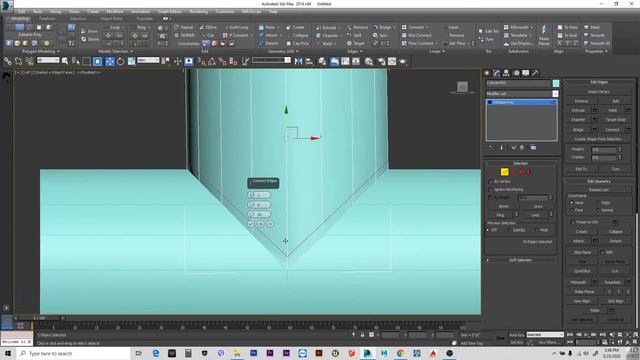Image resolution: width=640 pixels, height=360 pixels.
Task: Select the Normal constraint radio button
Action: [x=598, y=210]
